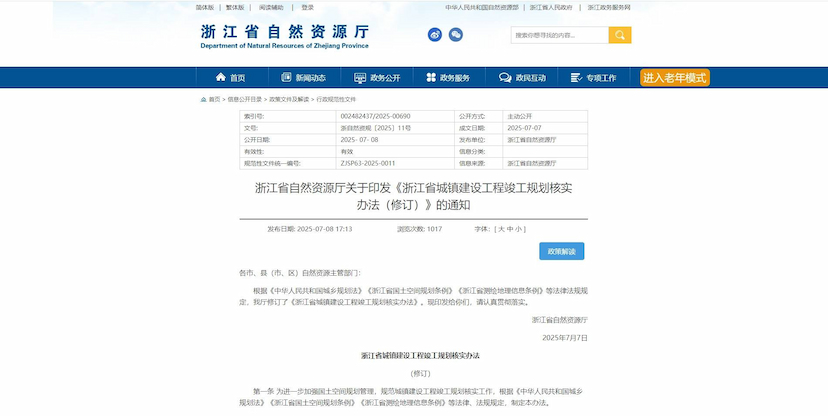The width and height of the screenshot is (828, 416).
Task: Open the 首页 navigation tab
Action: tap(232, 78)
